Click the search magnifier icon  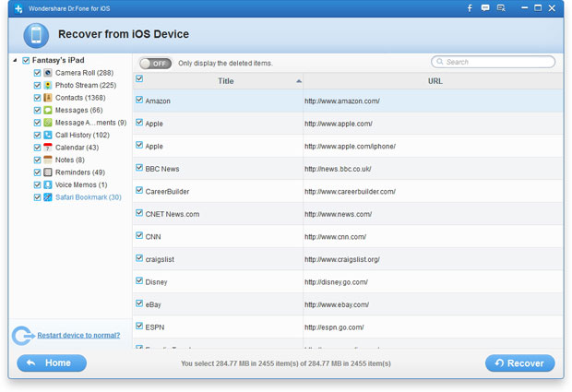[x=440, y=62]
